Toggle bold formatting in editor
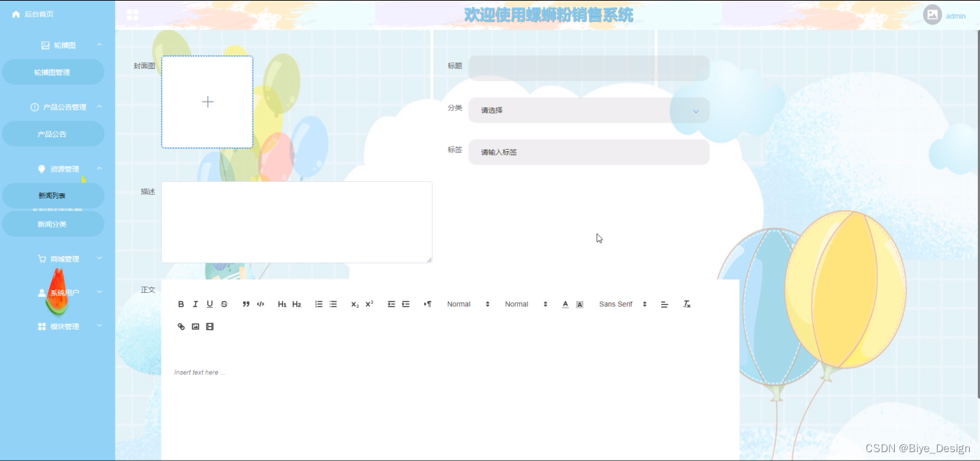980x461 pixels. point(181,304)
